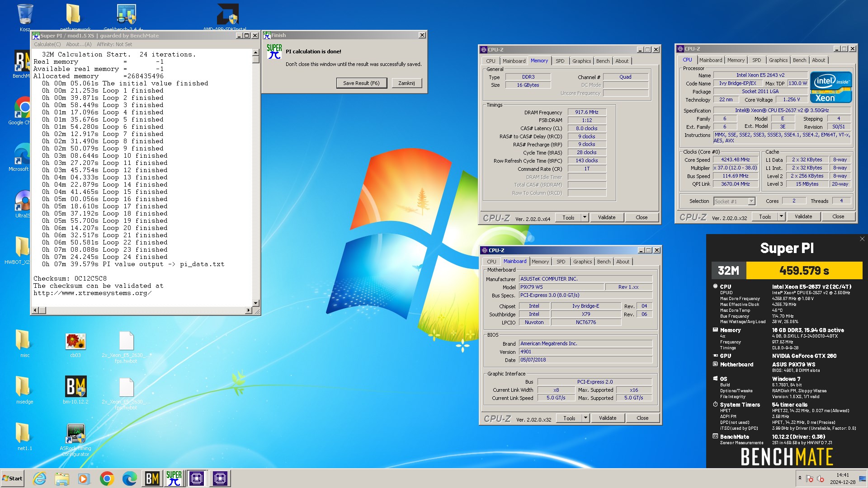This screenshot has width=868, height=488.
Task: Click Validate in Mainboard CPU-Z window
Action: (607, 418)
